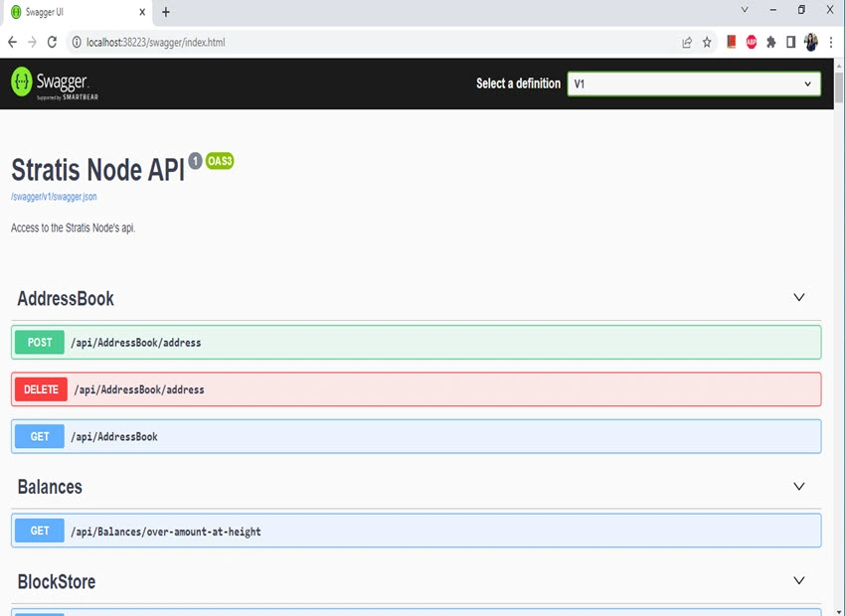Click the red DELETE method badge
The image size is (845, 616).
coord(41,389)
